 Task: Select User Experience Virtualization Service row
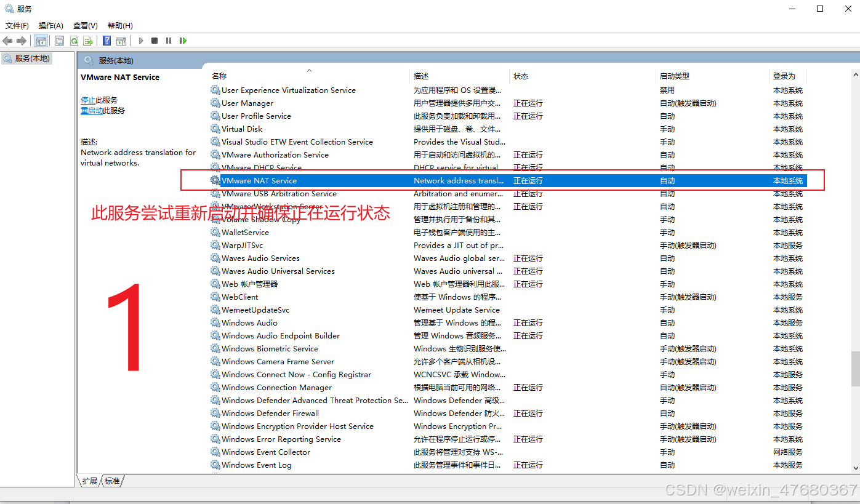click(x=508, y=90)
